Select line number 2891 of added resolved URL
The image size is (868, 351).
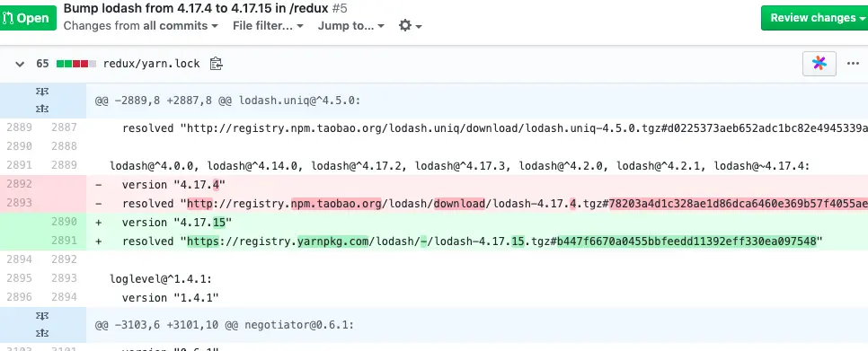pos(64,241)
